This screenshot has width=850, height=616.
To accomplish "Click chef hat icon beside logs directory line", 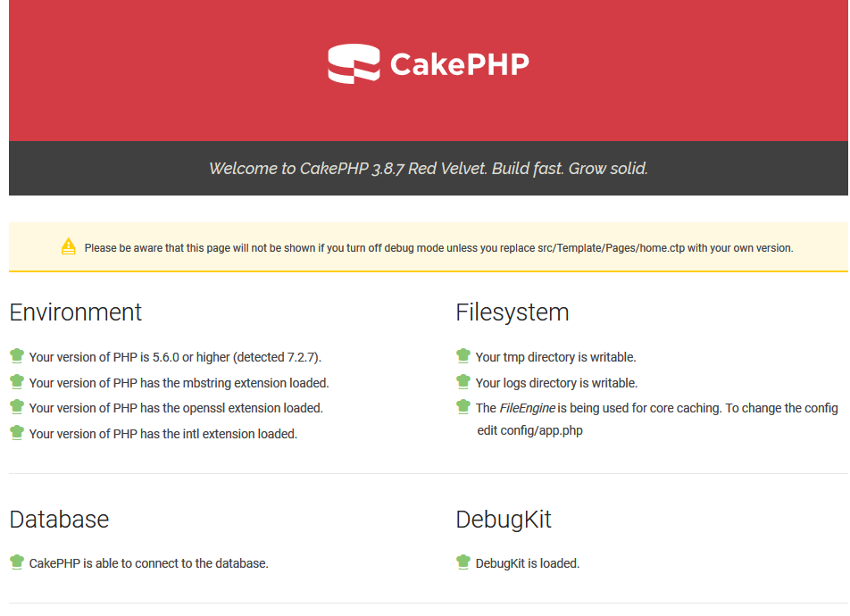I will click(x=462, y=382).
